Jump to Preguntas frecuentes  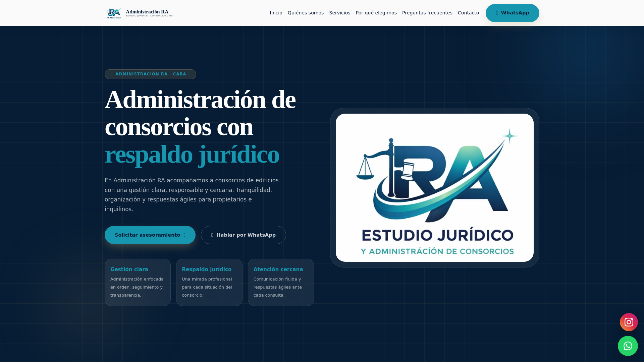[x=427, y=13]
